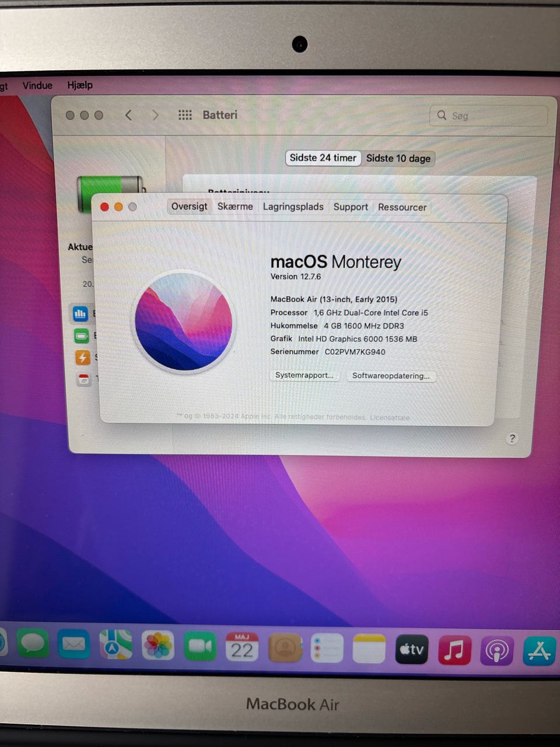Open the Vindue menu in the menu bar
The width and height of the screenshot is (560, 747).
pos(37,85)
